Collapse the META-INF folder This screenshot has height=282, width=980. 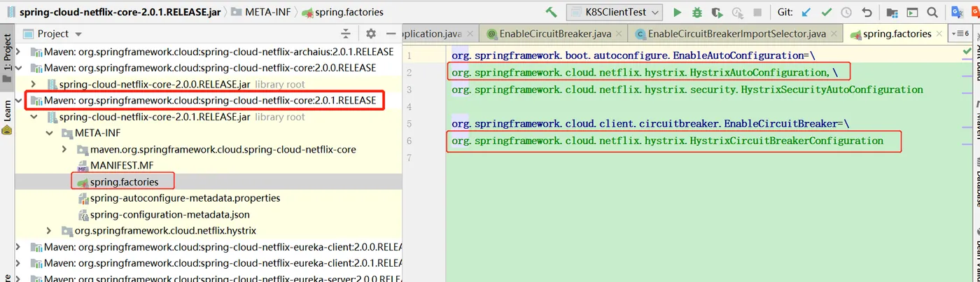coord(50,133)
